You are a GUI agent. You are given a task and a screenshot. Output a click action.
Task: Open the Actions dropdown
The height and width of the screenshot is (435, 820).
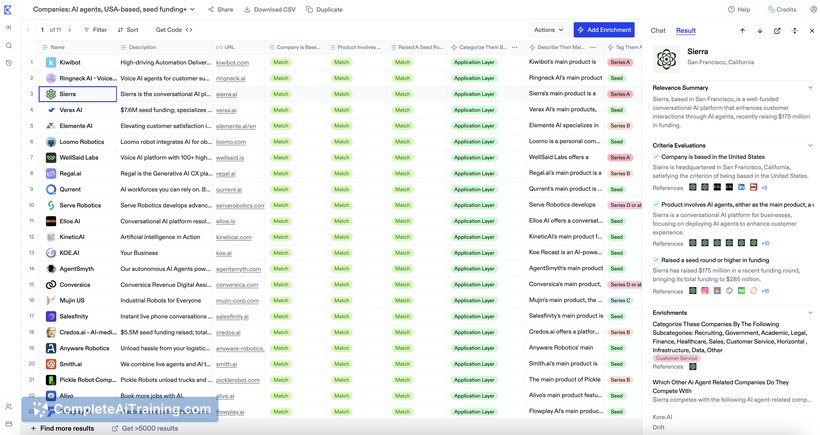click(549, 30)
